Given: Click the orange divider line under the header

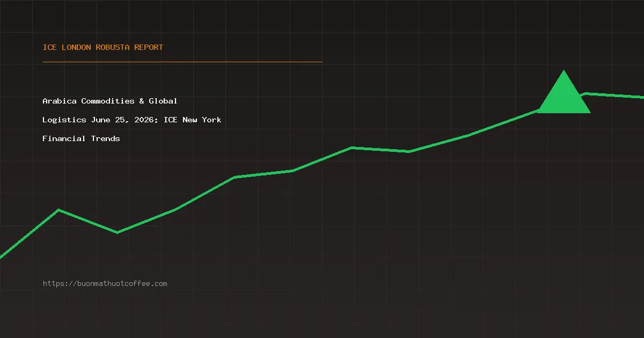Looking at the screenshot, I should click(x=182, y=62).
